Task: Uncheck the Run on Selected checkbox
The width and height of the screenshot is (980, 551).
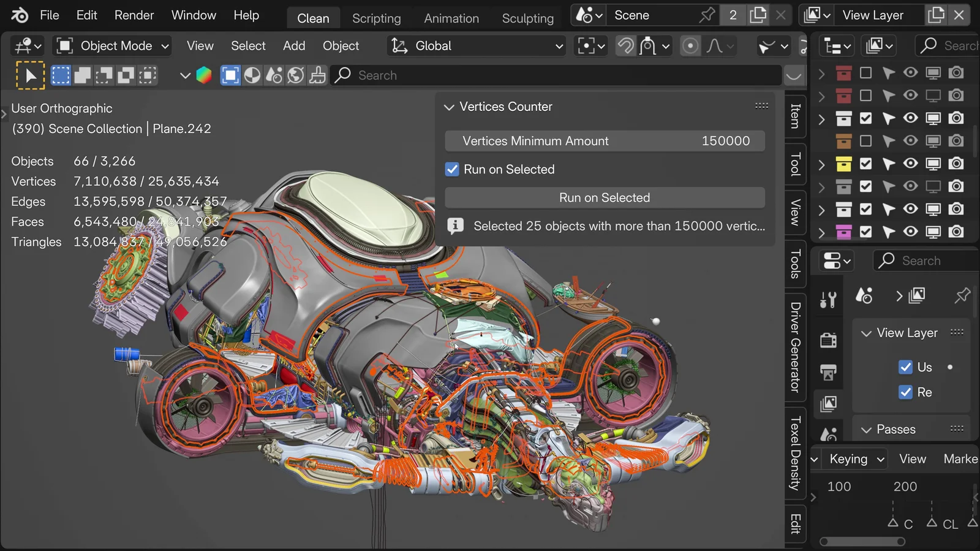Action: coord(452,169)
